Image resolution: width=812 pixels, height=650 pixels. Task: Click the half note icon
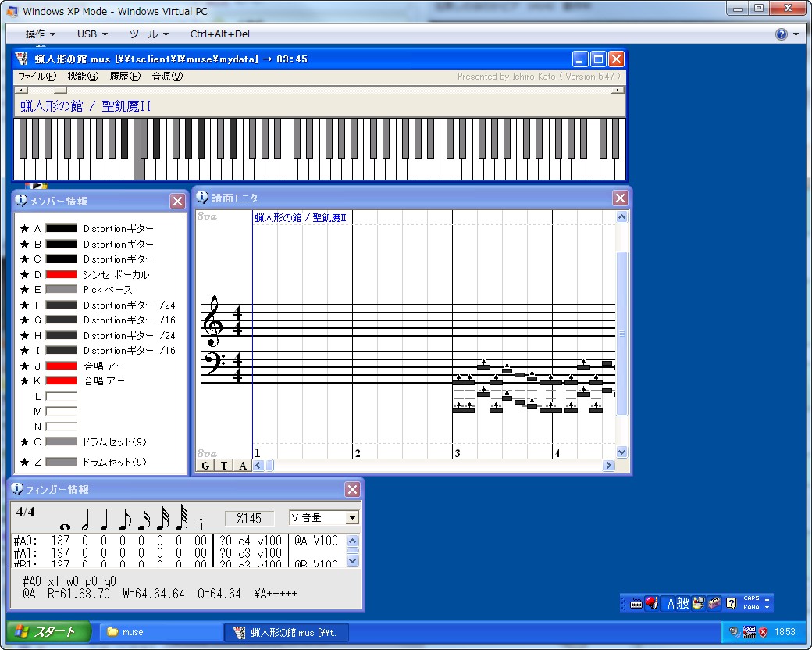[86, 523]
